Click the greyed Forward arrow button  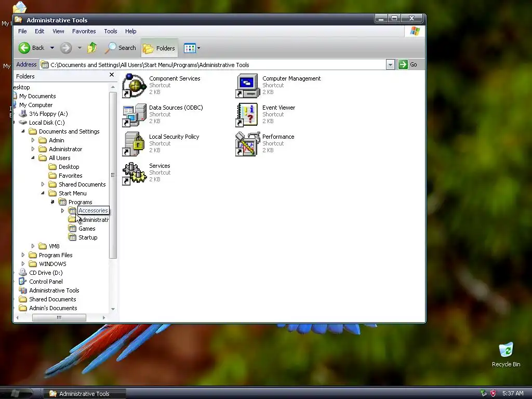point(66,48)
